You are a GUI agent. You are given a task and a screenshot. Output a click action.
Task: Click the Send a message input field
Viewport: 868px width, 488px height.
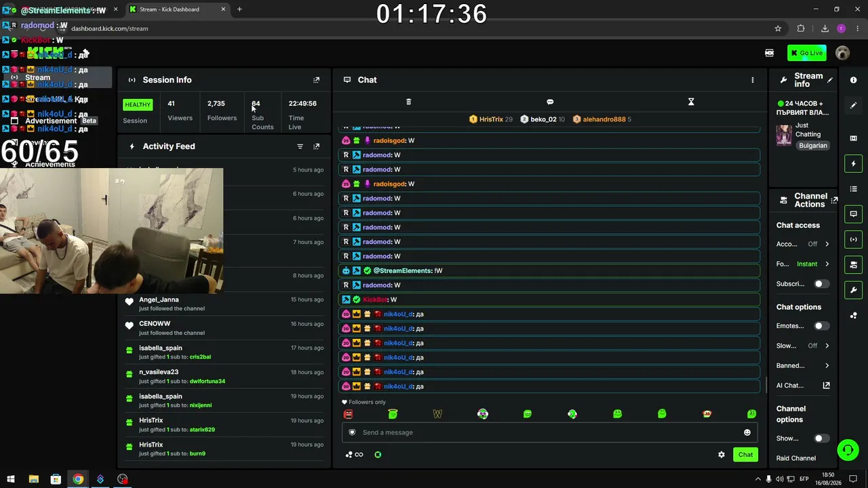pyautogui.click(x=549, y=432)
